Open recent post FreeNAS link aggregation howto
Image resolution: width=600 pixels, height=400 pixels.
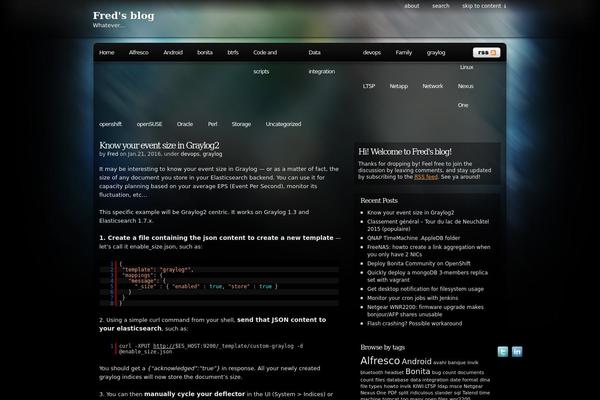coord(429,251)
